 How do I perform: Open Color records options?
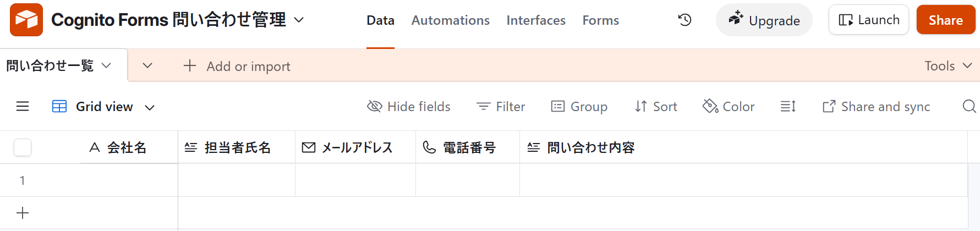729,106
